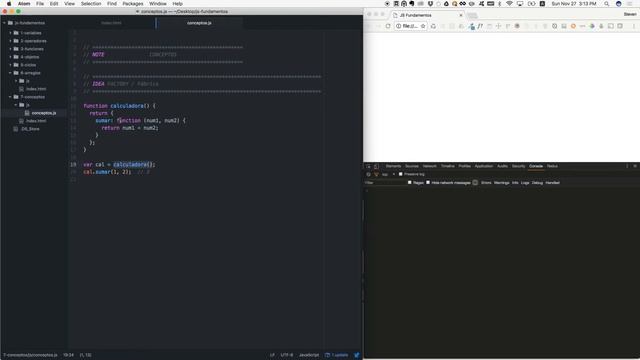Click the inspect element icon in DevTools
This screenshot has width=640, height=360.
(x=368, y=167)
